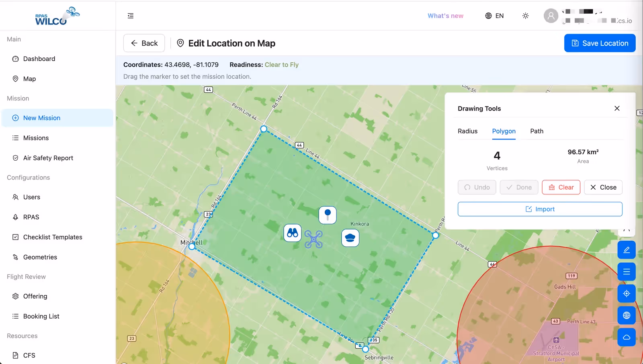This screenshot has width=643, height=364.
Task: Click the Done button
Action: point(519,187)
